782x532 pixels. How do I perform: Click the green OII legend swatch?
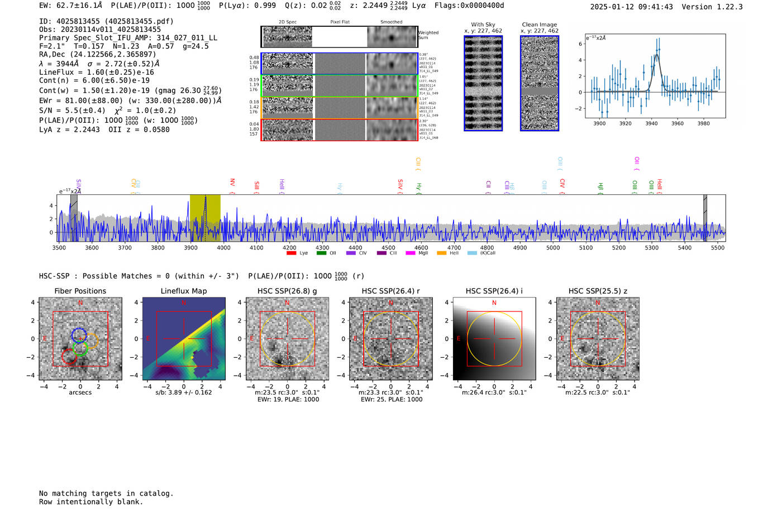tap(321, 253)
